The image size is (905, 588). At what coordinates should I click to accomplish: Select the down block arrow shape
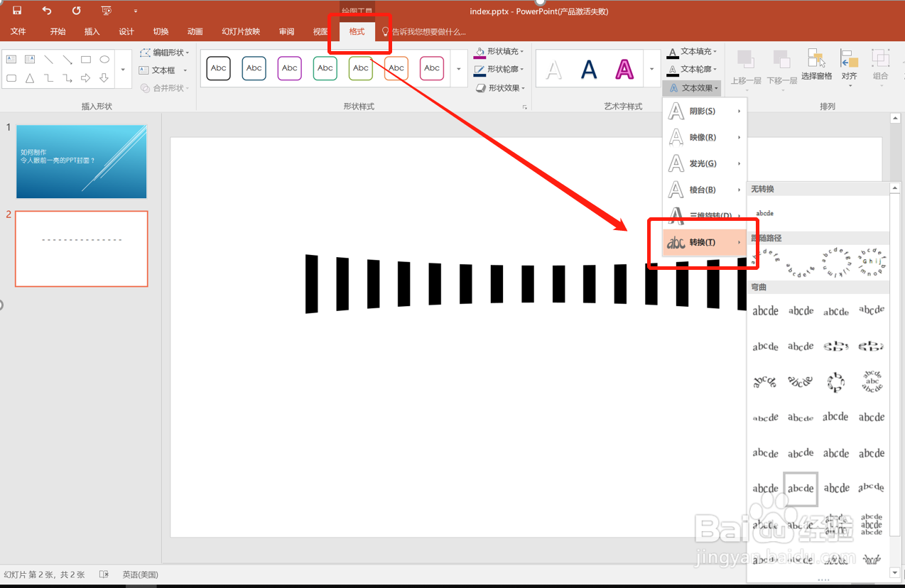coord(104,78)
